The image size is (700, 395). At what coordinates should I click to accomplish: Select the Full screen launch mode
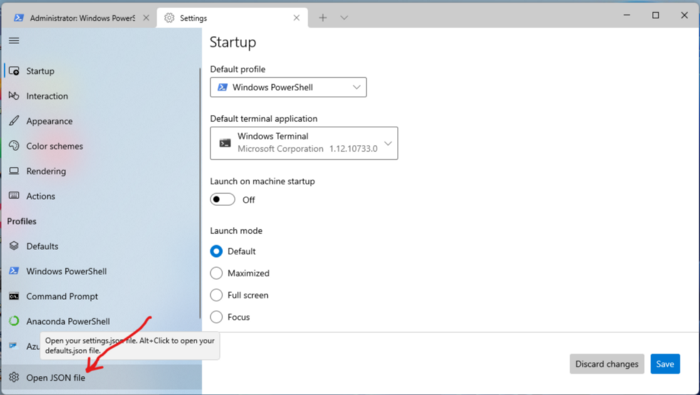216,295
